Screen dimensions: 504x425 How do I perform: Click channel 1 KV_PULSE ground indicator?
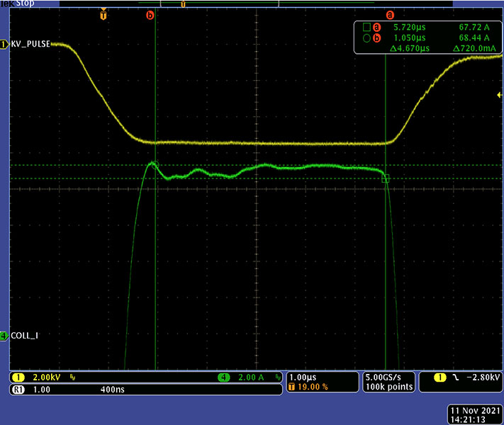click(4, 45)
